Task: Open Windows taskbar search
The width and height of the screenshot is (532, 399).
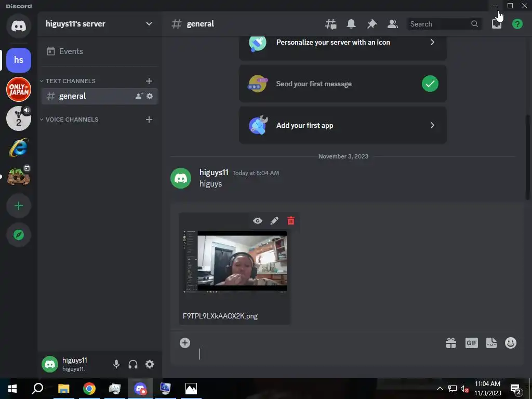Action: coord(37,389)
